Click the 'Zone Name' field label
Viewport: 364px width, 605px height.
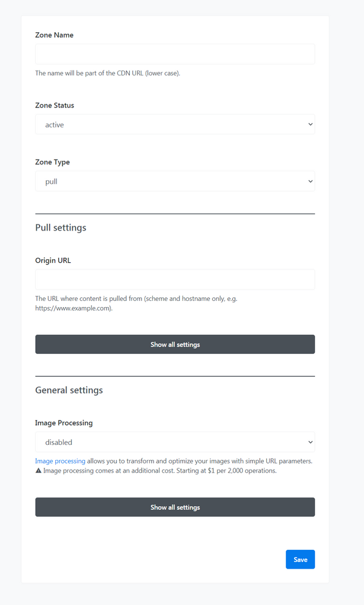coord(55,35)
